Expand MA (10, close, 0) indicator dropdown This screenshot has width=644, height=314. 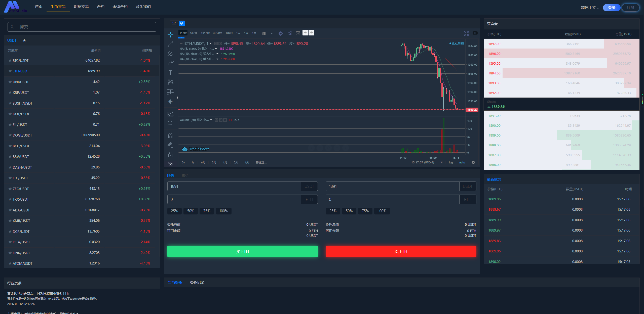coord(217,54)
